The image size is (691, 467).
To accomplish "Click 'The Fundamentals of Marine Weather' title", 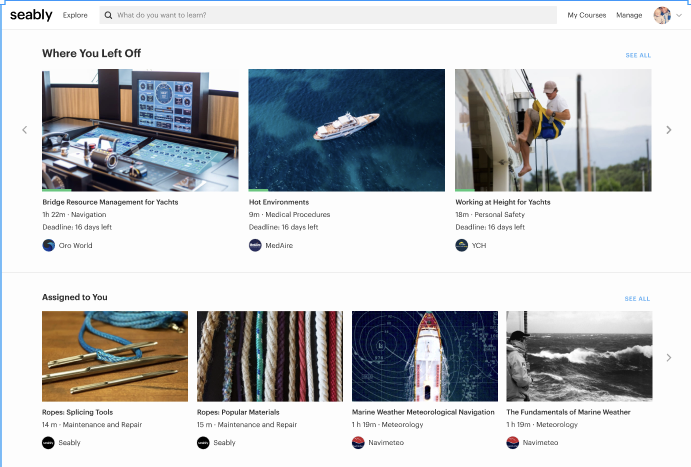I will click(568, 412).
